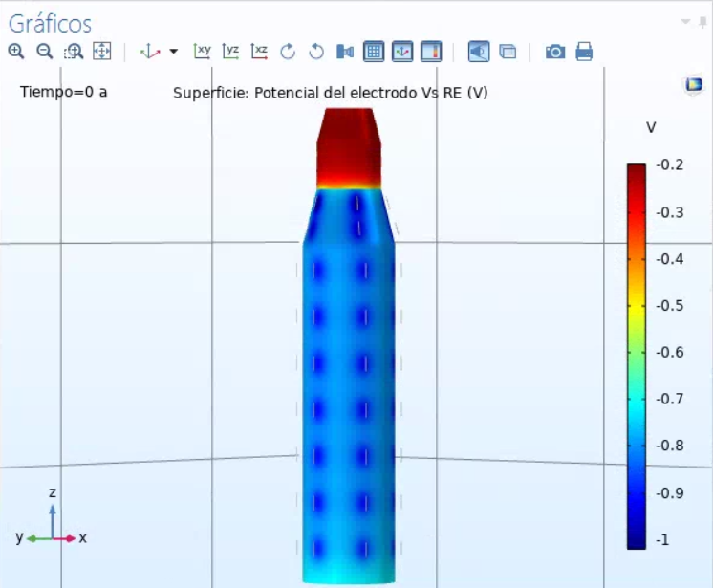Click the go to default view axes icon
Screen dimensions: 713x588
click(x=150, y=52)
